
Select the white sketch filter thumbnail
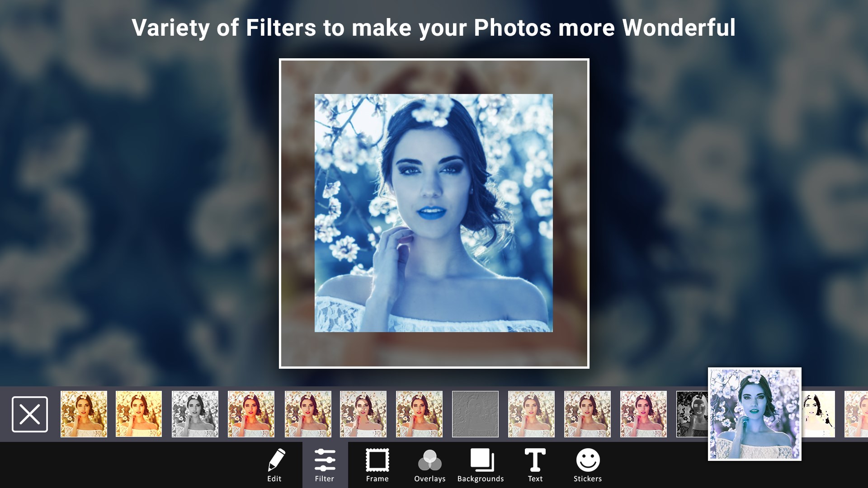tap(819, 414)
